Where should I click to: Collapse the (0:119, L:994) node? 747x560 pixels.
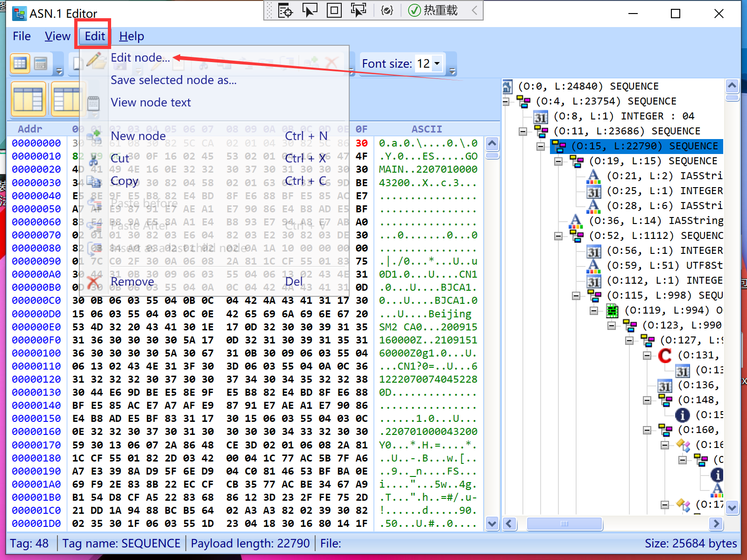(x=594, y=310)
